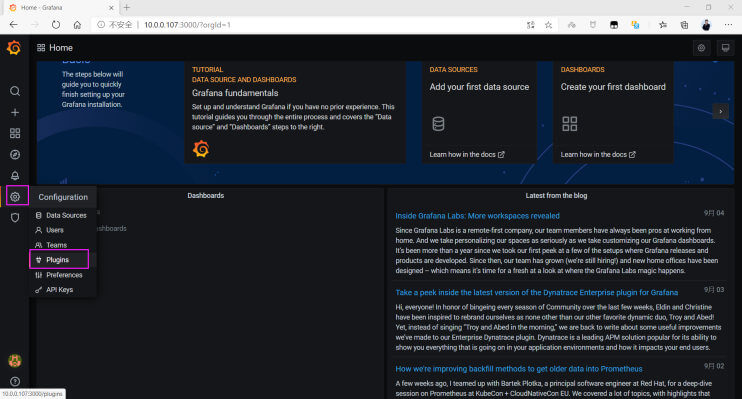Click the Configuration gear icon in the sidebar
Image resolution: width=742 pixels, height=399 pixels.
tap(15, 196)
